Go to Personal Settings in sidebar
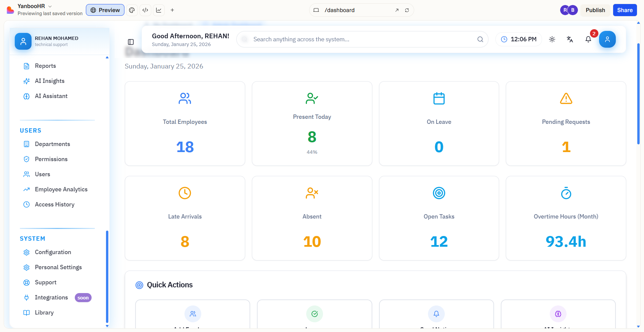644x332 pixels. [58, 267]
